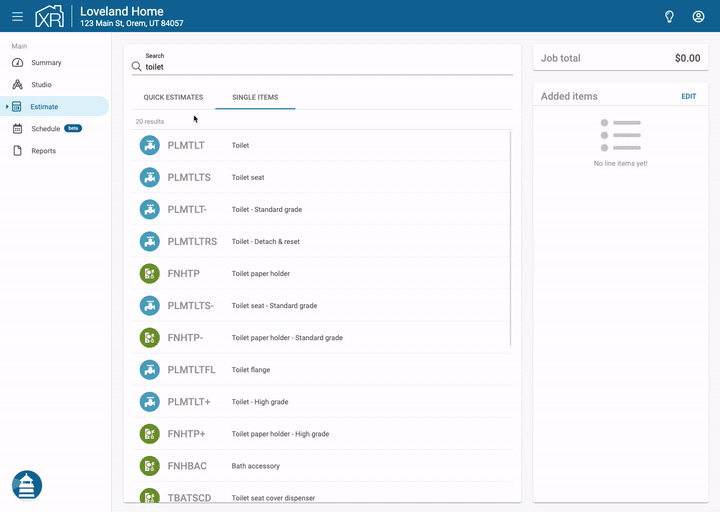Click the plumbing icon for Toilet - High grade
This screenshot has width=720, height=512.
click(x=150, y=402)
